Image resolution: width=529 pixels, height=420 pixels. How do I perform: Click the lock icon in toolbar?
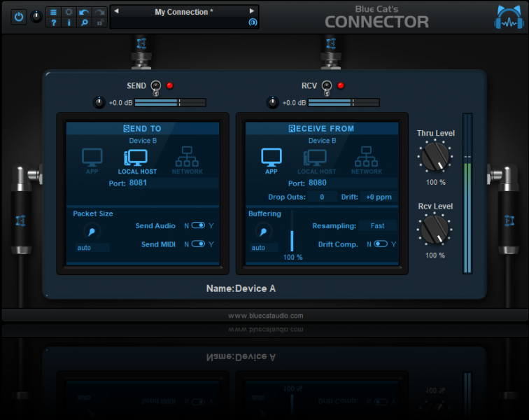click(x=99, y=22)
